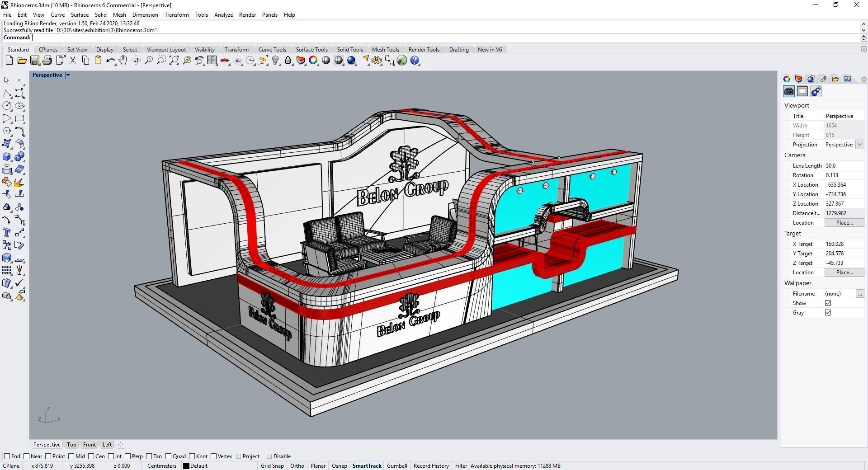Select the Circle tool in sidebar
The image size is (868, 470).
point(7,106)
